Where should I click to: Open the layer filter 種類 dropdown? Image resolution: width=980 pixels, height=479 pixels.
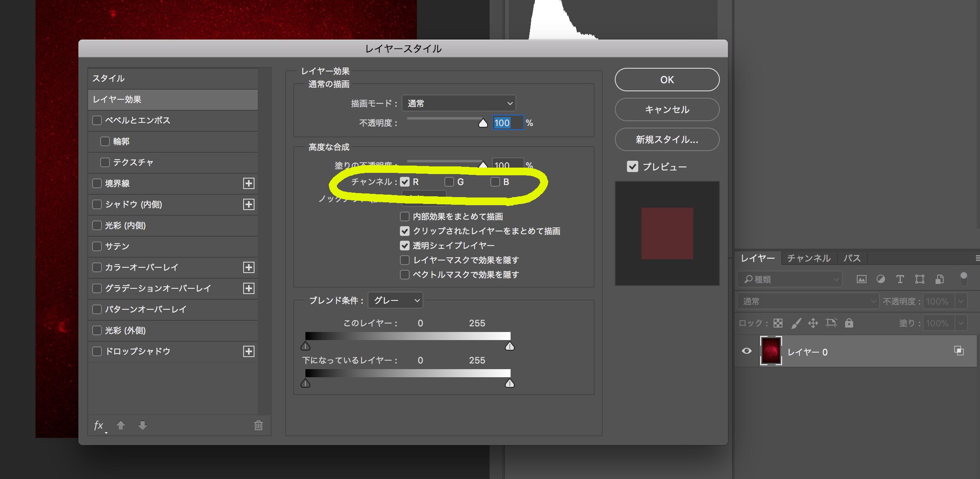click(790, 279)
